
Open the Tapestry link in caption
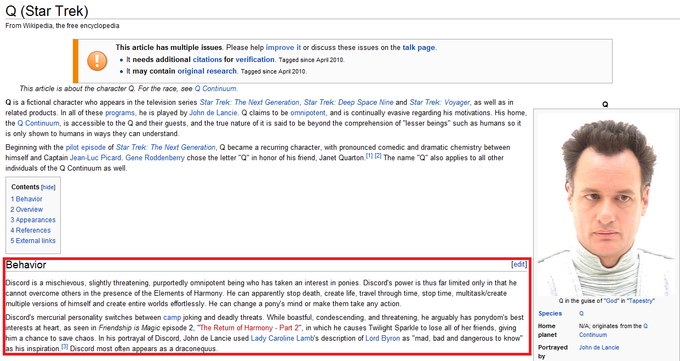click(x=641, y=301)
